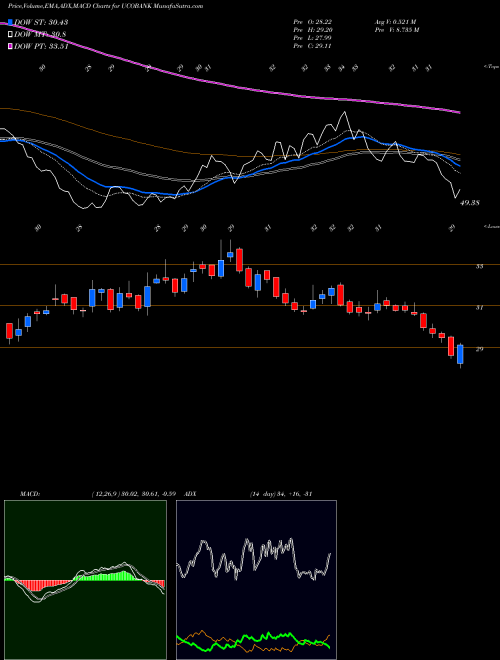
Task: Click the chart title mentioning UCOBANK MunafaSutra.com
Action: [106, 6]
